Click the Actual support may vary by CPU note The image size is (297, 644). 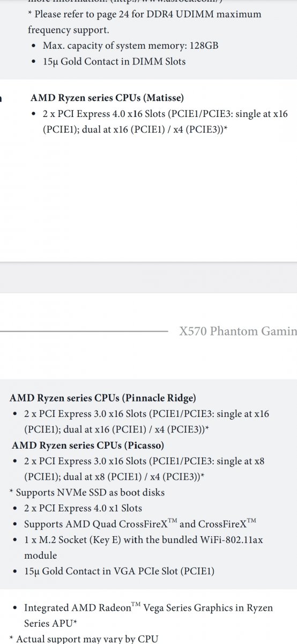point(84,639)
